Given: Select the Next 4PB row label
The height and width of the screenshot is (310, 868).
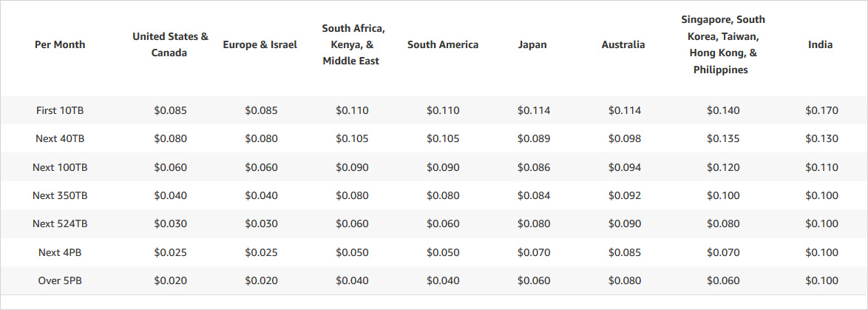Looking at the screenshot, I should point(60,252).
